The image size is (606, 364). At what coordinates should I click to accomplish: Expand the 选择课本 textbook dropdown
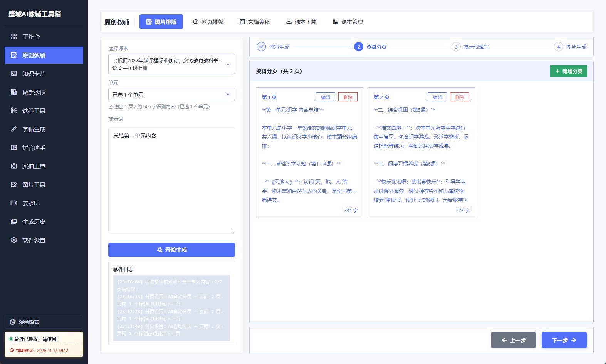(171, 64)
